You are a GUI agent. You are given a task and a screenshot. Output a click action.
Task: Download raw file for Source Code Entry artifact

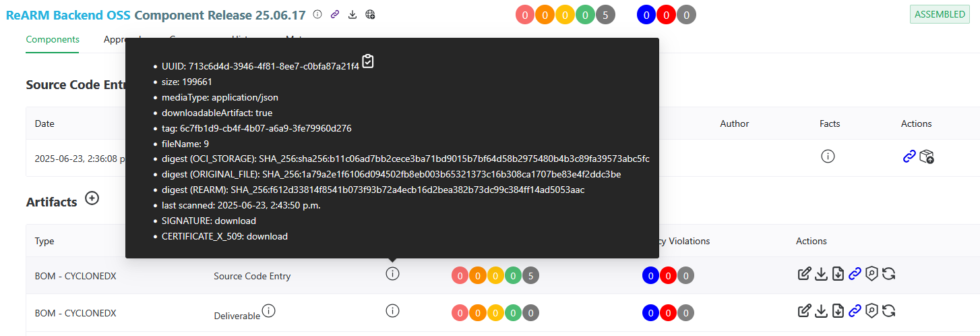838,273
